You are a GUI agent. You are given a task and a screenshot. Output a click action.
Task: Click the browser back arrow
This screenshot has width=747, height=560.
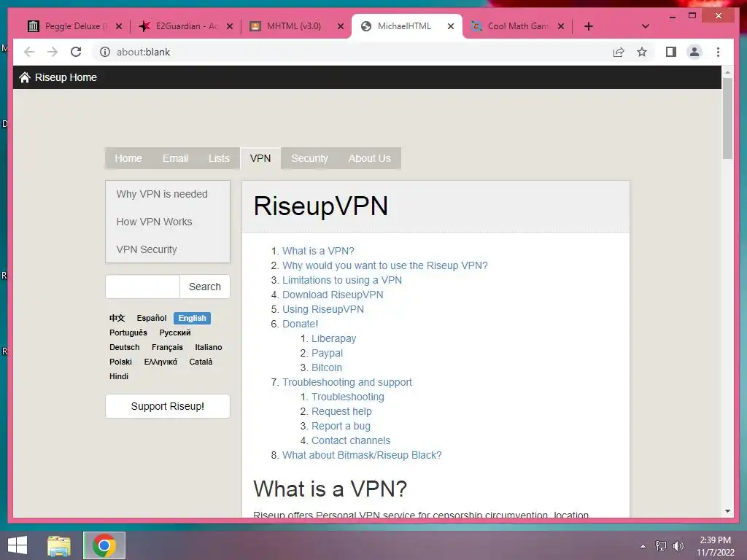point(29,52)
